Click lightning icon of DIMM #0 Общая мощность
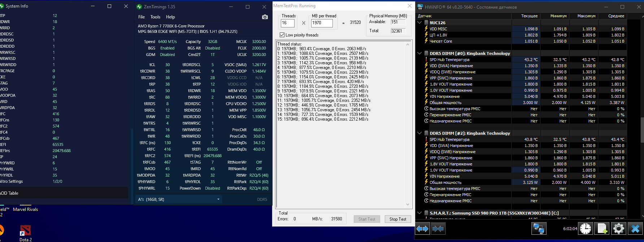Viewport: 644px width, 242px height. pos(426,102)
